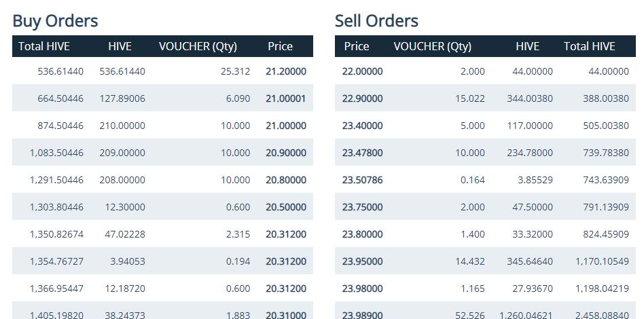Click the 536.61440 total HIVE cell
Viewport: 644px width, 319px height.
[60, 71]
